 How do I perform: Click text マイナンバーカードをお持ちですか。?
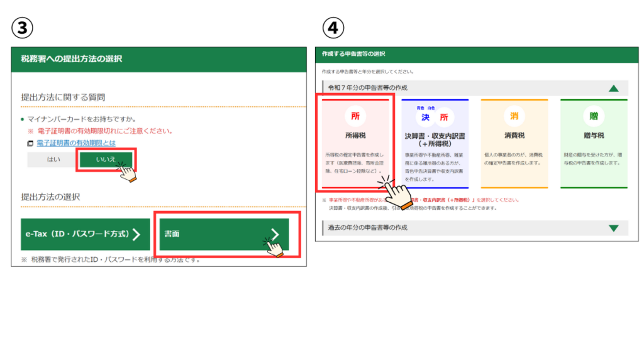click(82, 119)
